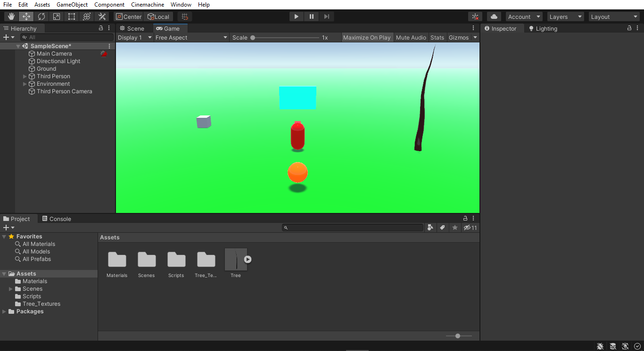This screenshot has width=644, height=351.
Task: Search by label icon in Project
Action: point(442,228)
